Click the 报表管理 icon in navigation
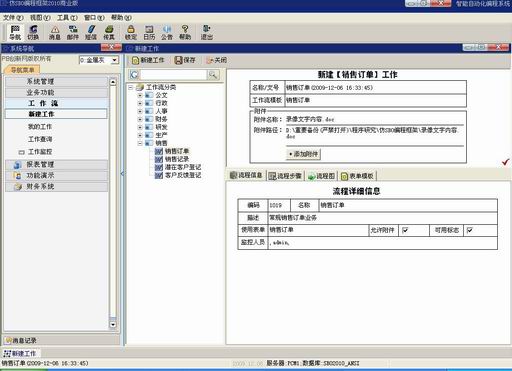Screen dimensions: 512x371 coord(17,165)
